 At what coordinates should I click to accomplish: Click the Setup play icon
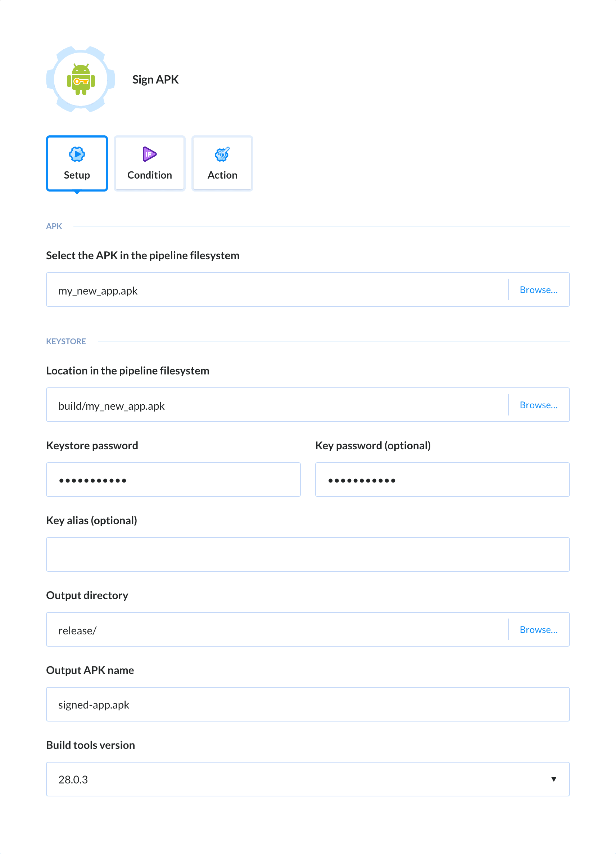76,154
